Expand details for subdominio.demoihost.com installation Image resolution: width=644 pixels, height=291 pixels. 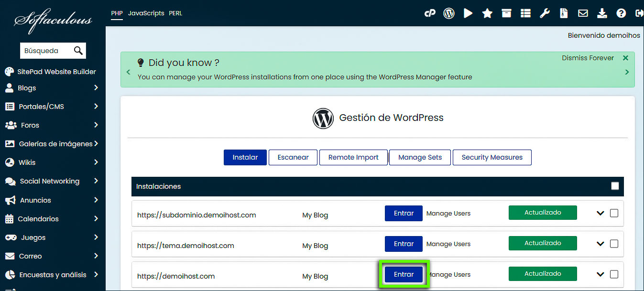(600, 213)
